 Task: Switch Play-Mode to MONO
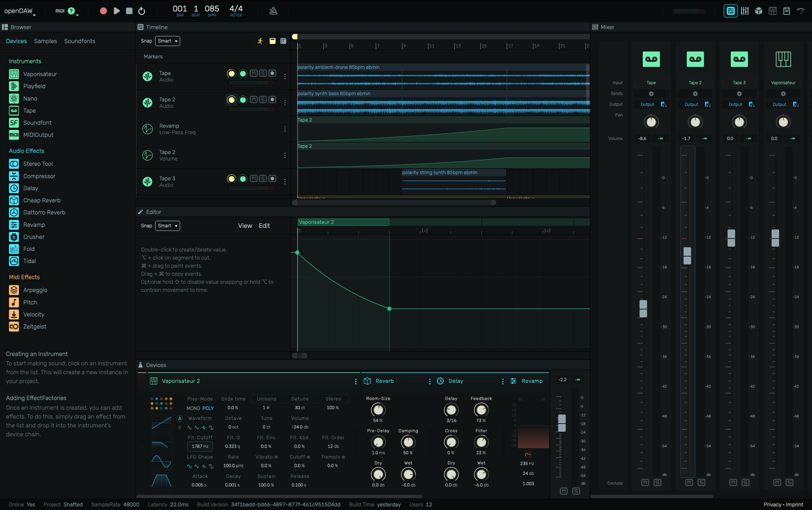click(x=193, y=408)
